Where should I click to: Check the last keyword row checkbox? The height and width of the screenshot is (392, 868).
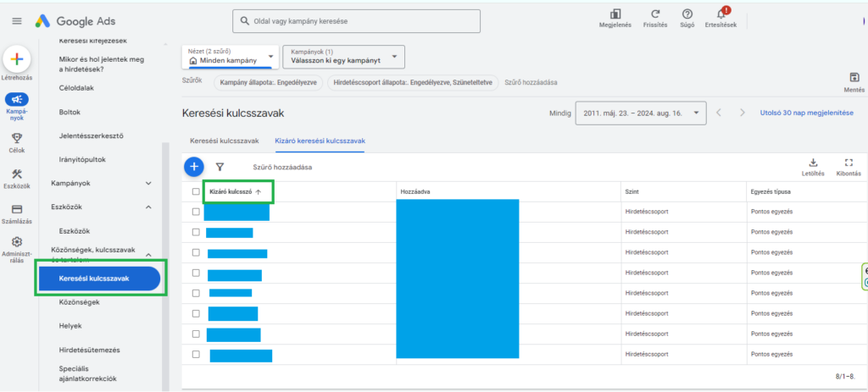(196, 354)
